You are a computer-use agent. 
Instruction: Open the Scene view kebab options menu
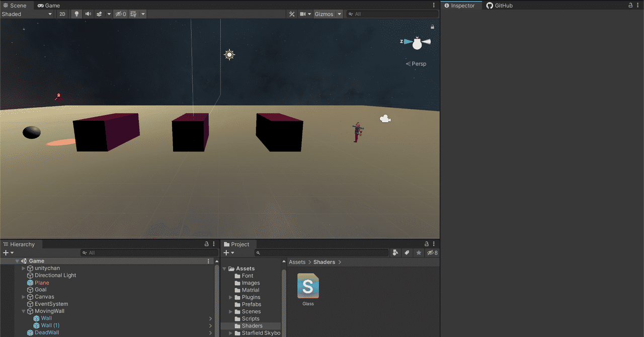point(434,6)
